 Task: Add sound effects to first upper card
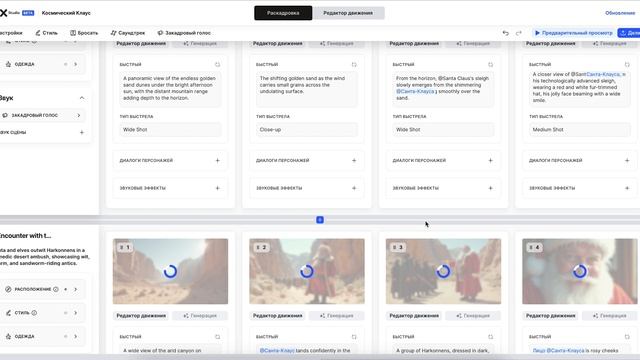[217, 188]
